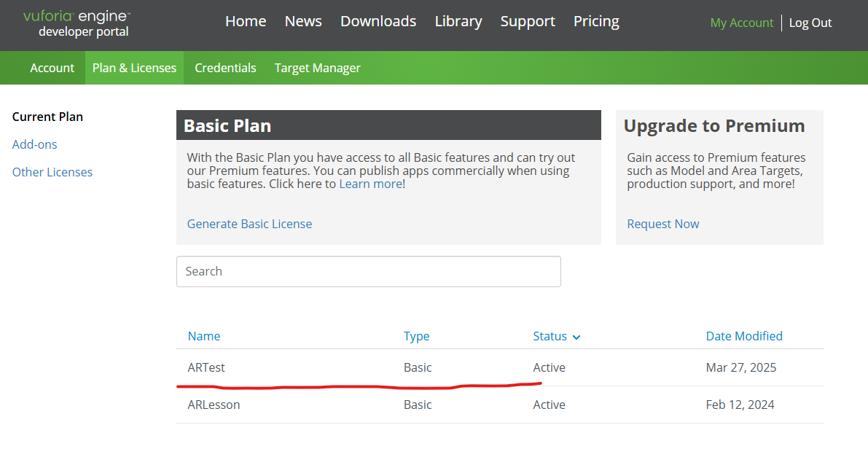Image resolution: width=868 pixels, height=449 pixels.
Task: Toggle the Status sort chevron arrow
Action: coord(576,337)
